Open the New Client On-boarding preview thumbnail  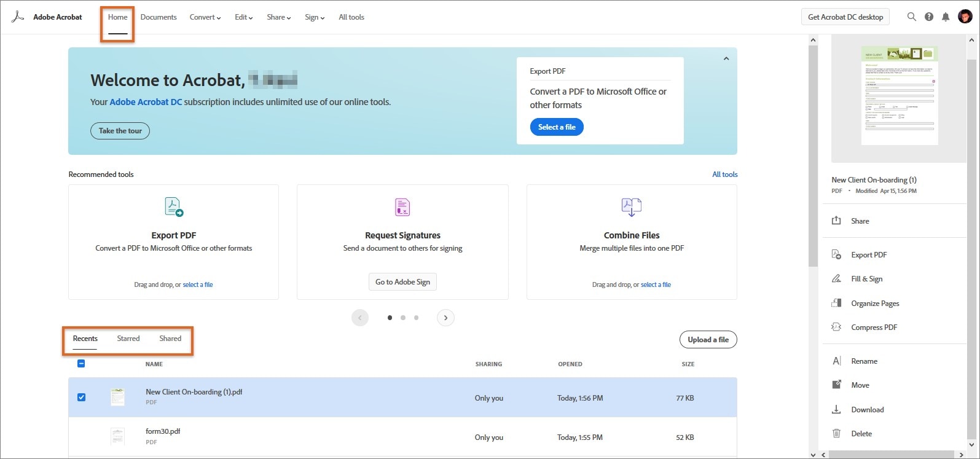click(899, 95)
